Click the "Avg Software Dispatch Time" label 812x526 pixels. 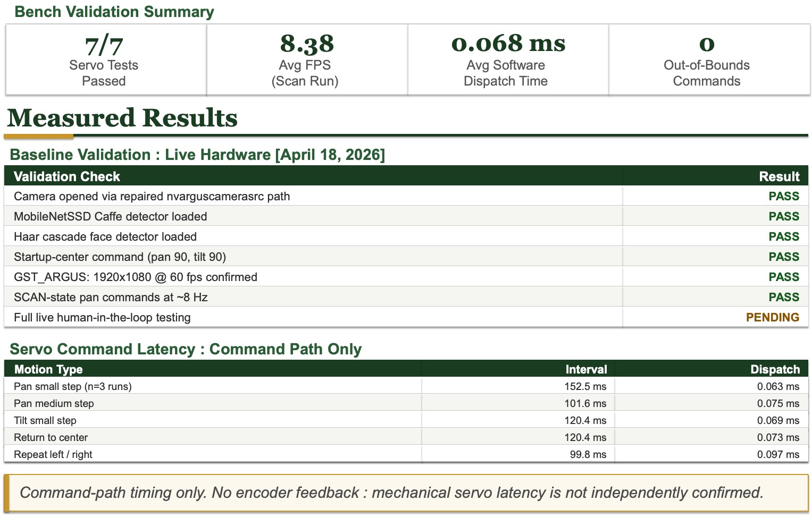[x=506, y=73]
